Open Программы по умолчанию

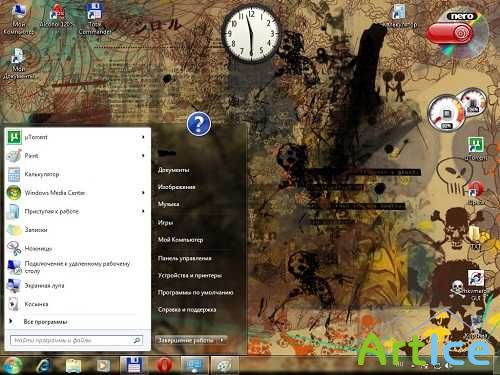(x=195, y=293)
